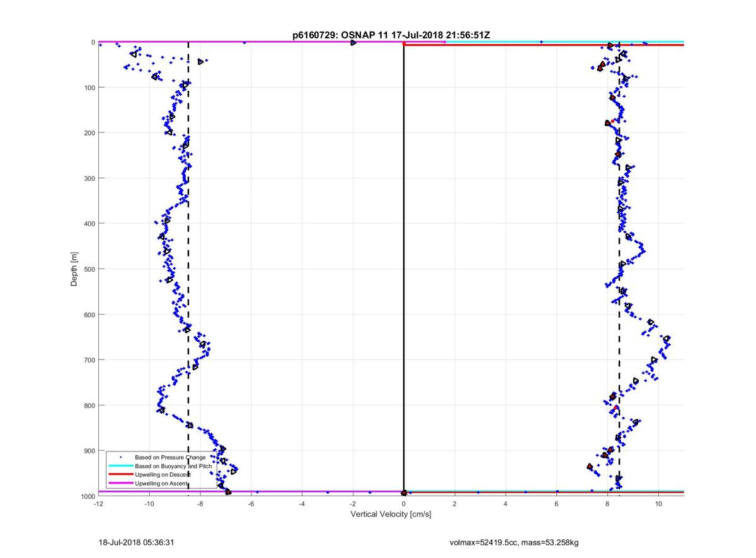Click the -6 tick on velocity axis
The image size is (756, 558).
tap(251, 504)
